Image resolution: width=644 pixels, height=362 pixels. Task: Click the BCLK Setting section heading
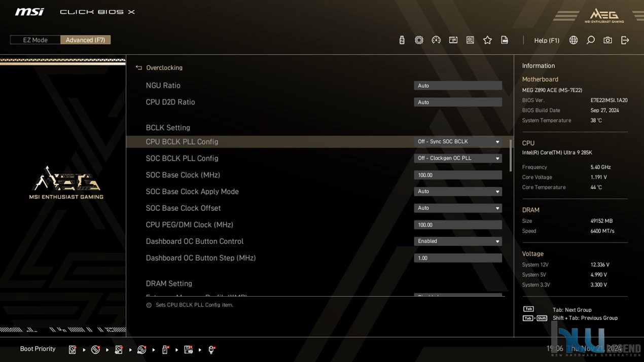[x=168, y=128]
